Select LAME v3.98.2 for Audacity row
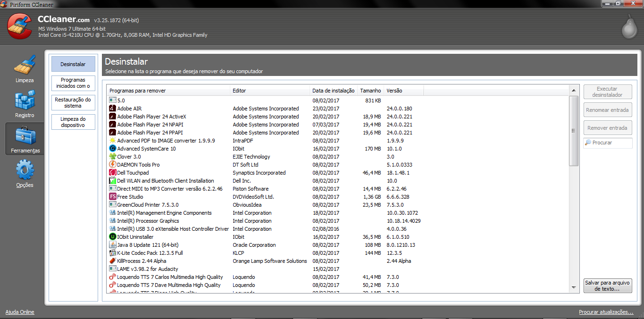The width and height of the screenshot is (644, 319). tap(337, 269)
